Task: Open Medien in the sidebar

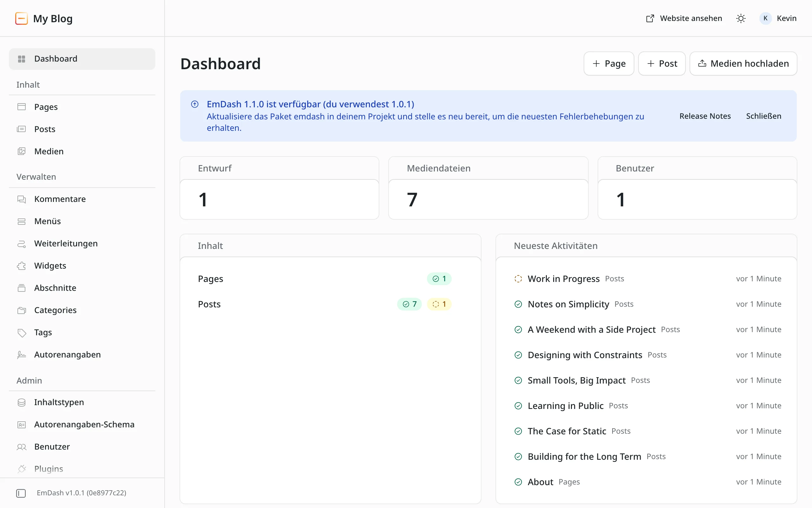Action: click(82, 151)
